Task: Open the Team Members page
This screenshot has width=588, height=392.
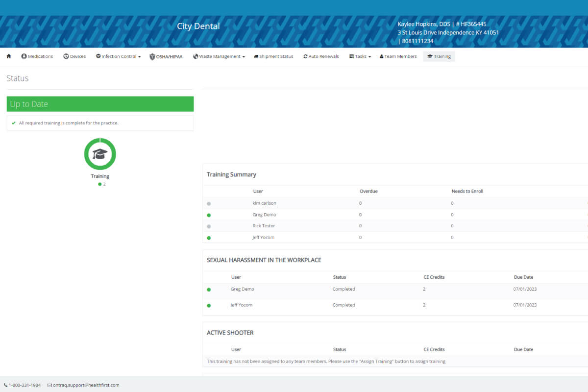Action: pos(398,56)
